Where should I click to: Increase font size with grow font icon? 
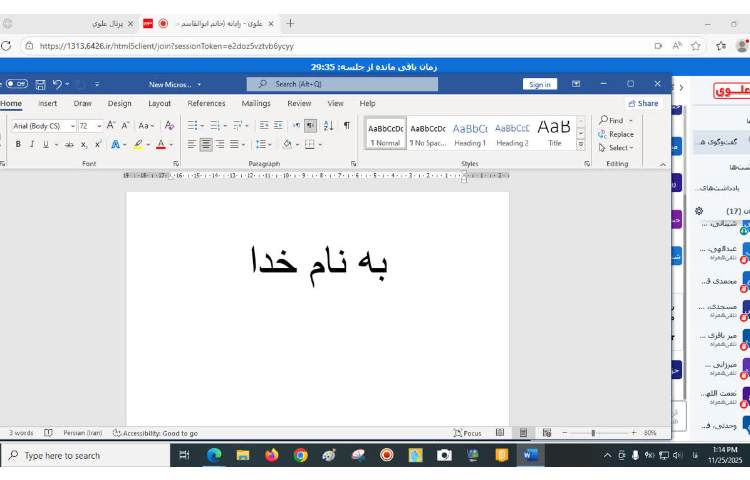pyautogui.click(x=111, y=126)
